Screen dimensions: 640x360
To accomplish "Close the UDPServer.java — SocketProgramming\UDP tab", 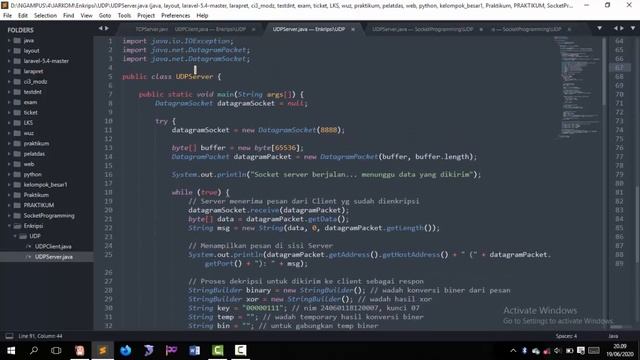I will coord(481,29).
